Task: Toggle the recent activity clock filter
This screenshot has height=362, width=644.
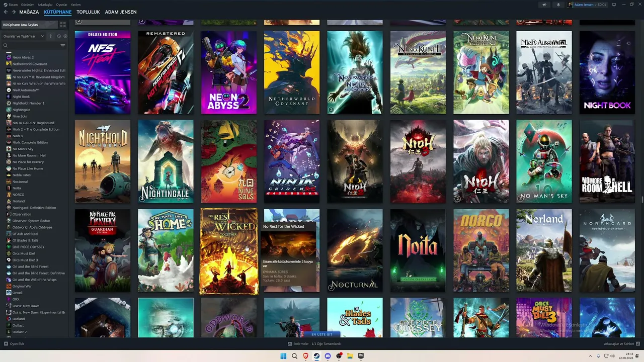Action: [x=59, y=36]
